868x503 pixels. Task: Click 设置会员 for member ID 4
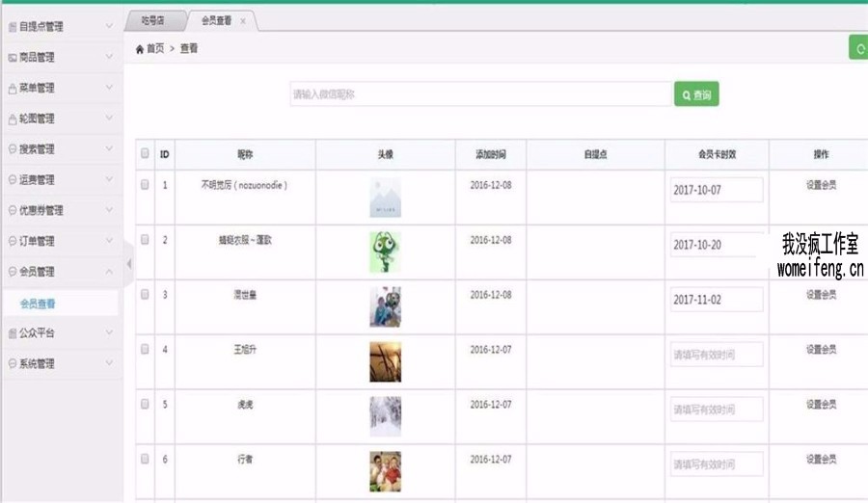[821, 350]
